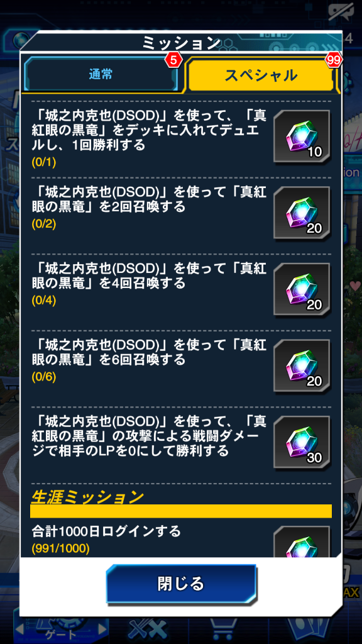The image size is (362, 644).
Task: Select the スペシャル tab
Action: click(261, 75)
